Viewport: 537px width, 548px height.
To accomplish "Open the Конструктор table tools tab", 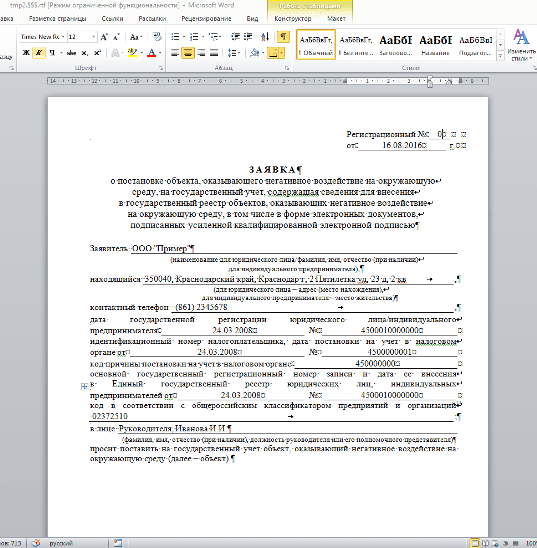I will (x=292, y=19).
